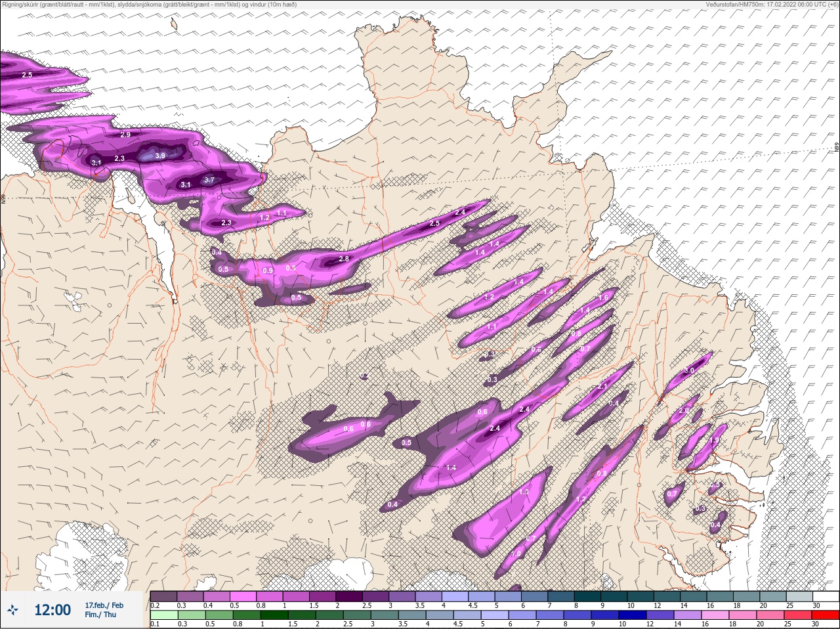Image resolution: width=840 pixels, height=629 pixels.
Task: Click the '17.feb./ Feb' date label
Action: [x=104, y=605]
